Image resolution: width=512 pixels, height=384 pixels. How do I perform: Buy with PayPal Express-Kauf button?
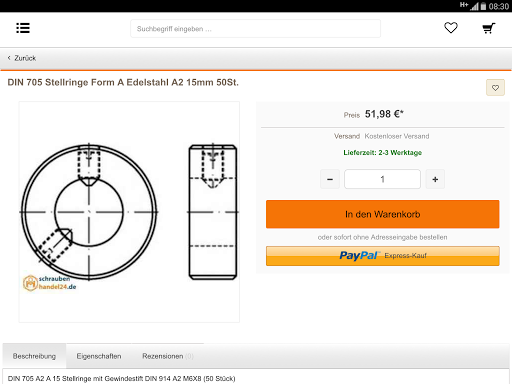click(383, 256)
